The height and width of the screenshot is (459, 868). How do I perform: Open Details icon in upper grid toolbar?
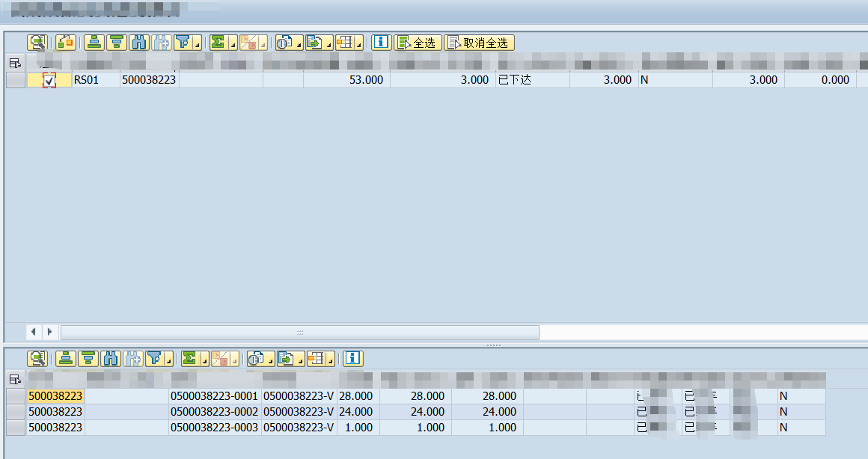37,43
